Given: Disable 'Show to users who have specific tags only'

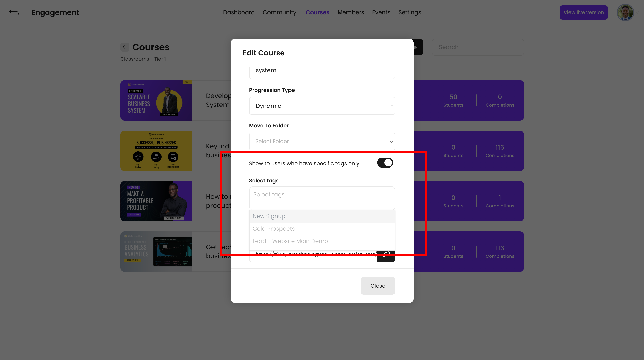Looking at the screenshot, I should pos(385,162).
